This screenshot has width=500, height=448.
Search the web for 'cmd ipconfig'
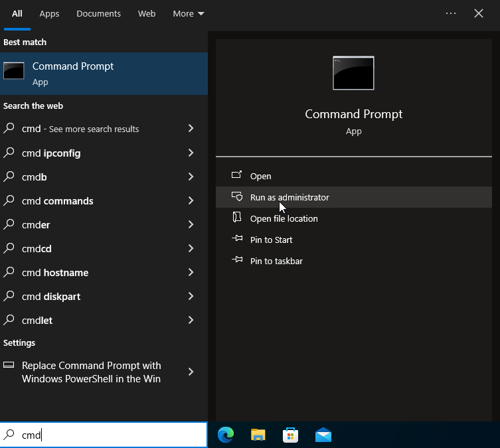pos(104,153)
